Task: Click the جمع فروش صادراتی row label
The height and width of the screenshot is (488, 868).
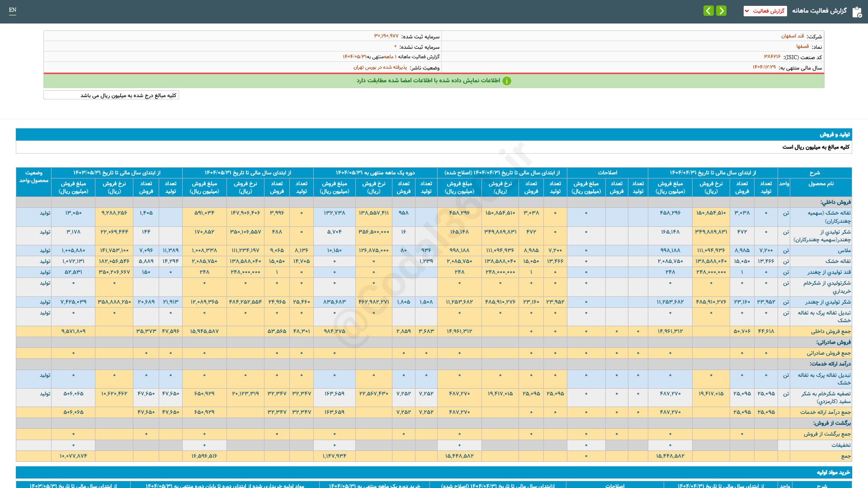Action: [x=829, y=353]
